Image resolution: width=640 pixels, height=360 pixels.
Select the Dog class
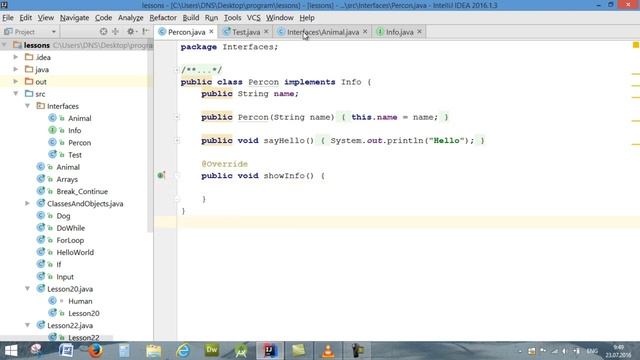pos(63,216)
